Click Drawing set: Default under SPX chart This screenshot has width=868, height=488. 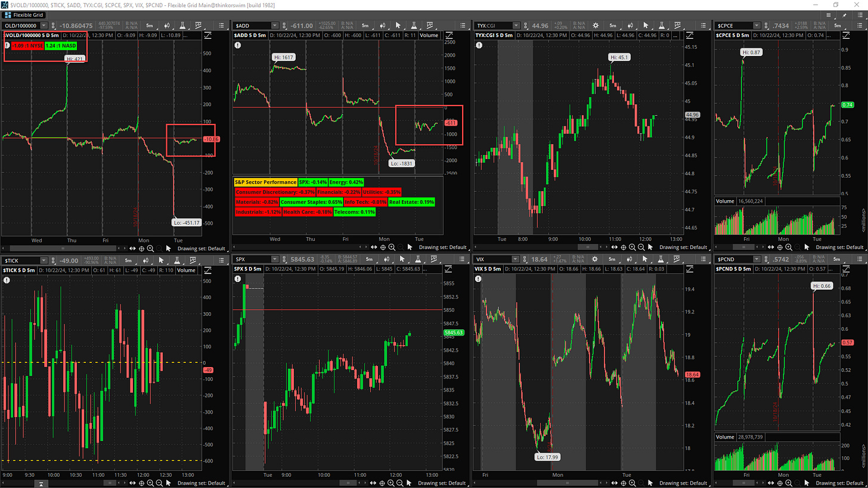[x=442, y=482]
